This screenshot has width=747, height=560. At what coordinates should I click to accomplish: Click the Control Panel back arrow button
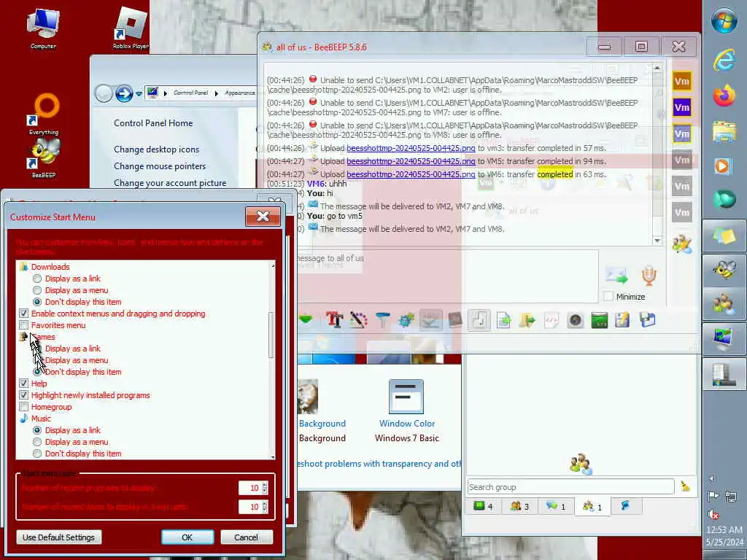(104, 93)
